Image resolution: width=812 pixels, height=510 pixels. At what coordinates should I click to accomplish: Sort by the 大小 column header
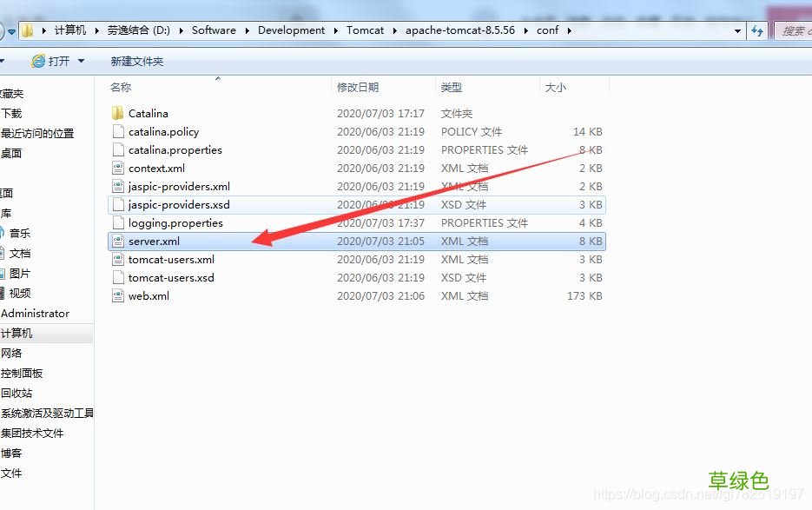pyautogui.click(x=555, y=87)
